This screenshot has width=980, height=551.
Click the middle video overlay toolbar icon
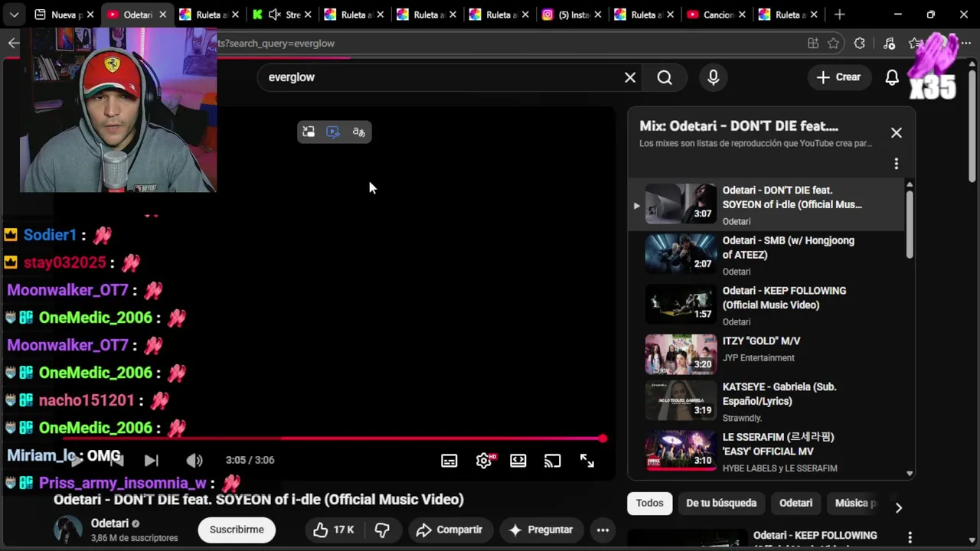333,132
